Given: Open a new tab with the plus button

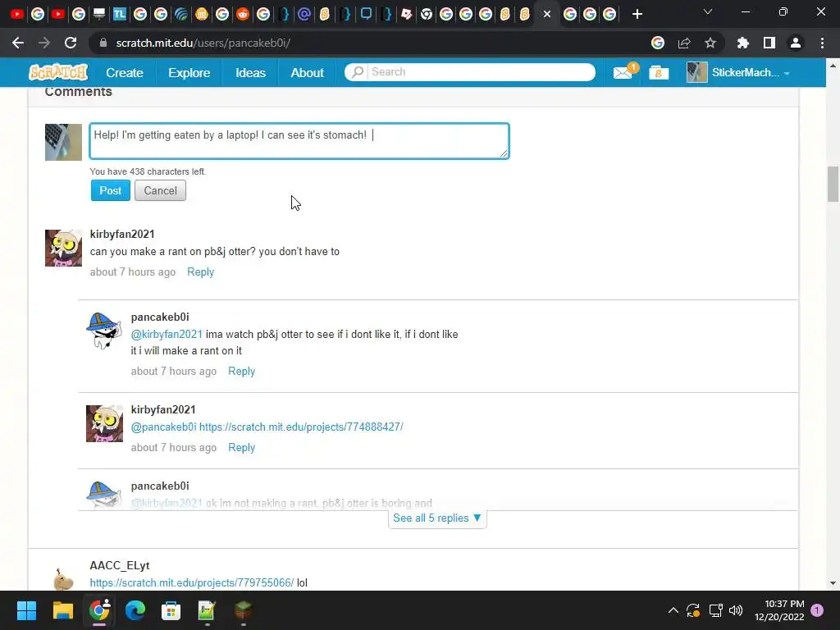Looking at the screenshot, I should (x=637, y=14).
